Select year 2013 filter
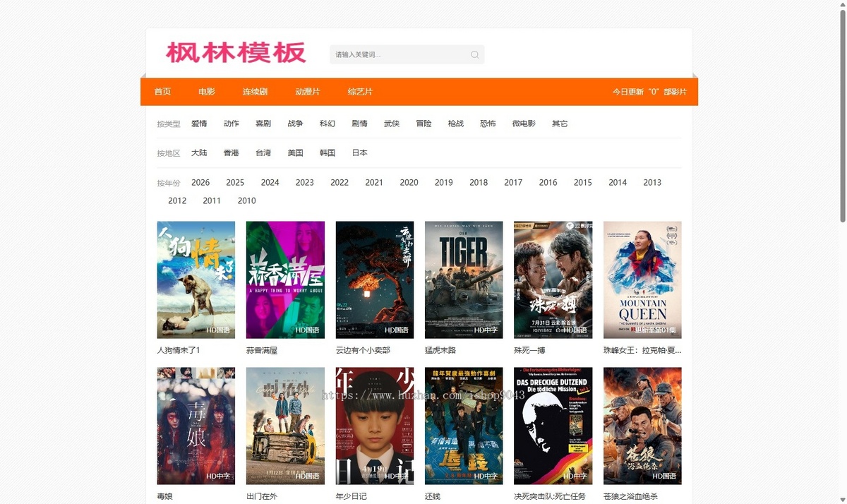The image size is (847, 504). pos(652,183)
